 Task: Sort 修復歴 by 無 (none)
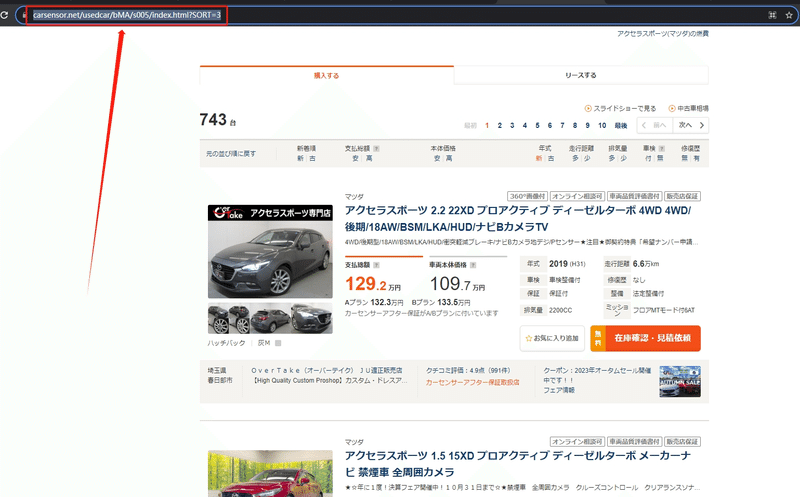click(x=684, y=159)
